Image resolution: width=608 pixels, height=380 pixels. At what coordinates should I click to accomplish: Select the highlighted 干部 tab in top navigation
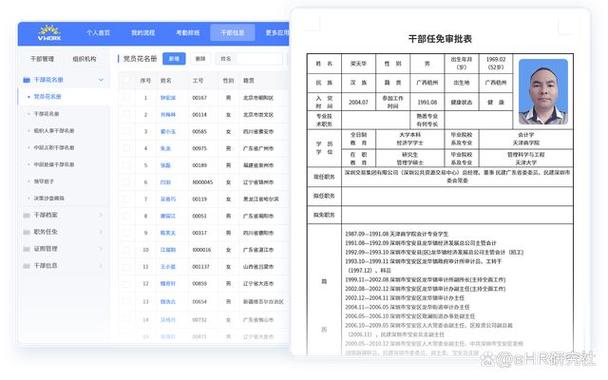[x=232, y=33]
